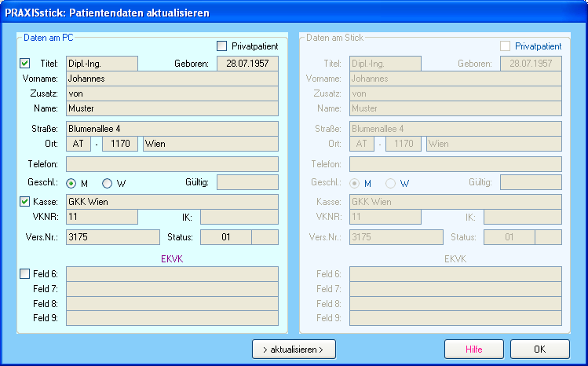Image resolution: width=588 pixels, height=366 pixels.
Task: Click the city field Wien on Stick
Action: point(494,144)
